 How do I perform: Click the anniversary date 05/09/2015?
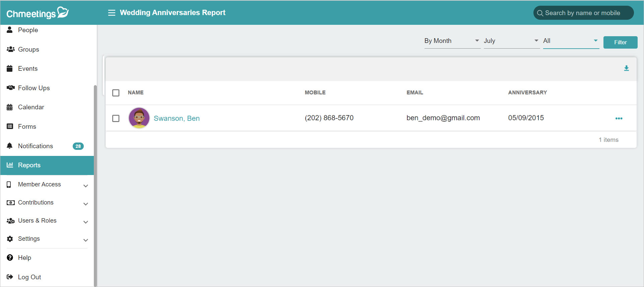[526, 118]
